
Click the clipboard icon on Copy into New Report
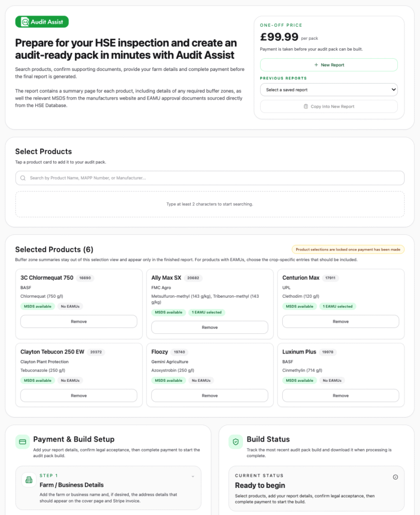click(306, 107)
